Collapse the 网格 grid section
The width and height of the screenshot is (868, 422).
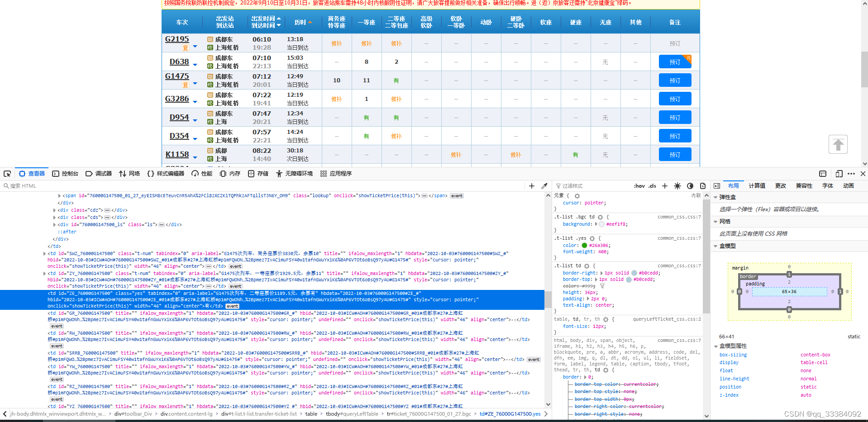[715, 222]
